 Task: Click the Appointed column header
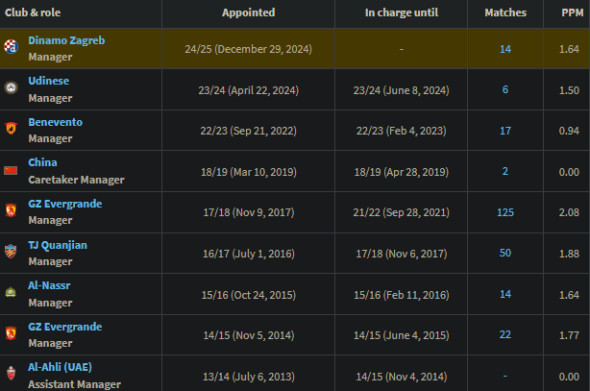click(x=248, y=13)
